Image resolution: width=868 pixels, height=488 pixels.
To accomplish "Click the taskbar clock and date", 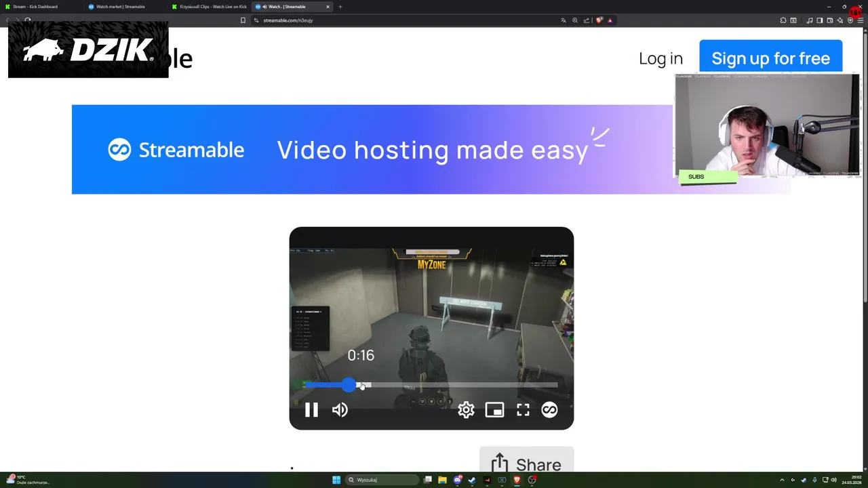I will point(852,480).
